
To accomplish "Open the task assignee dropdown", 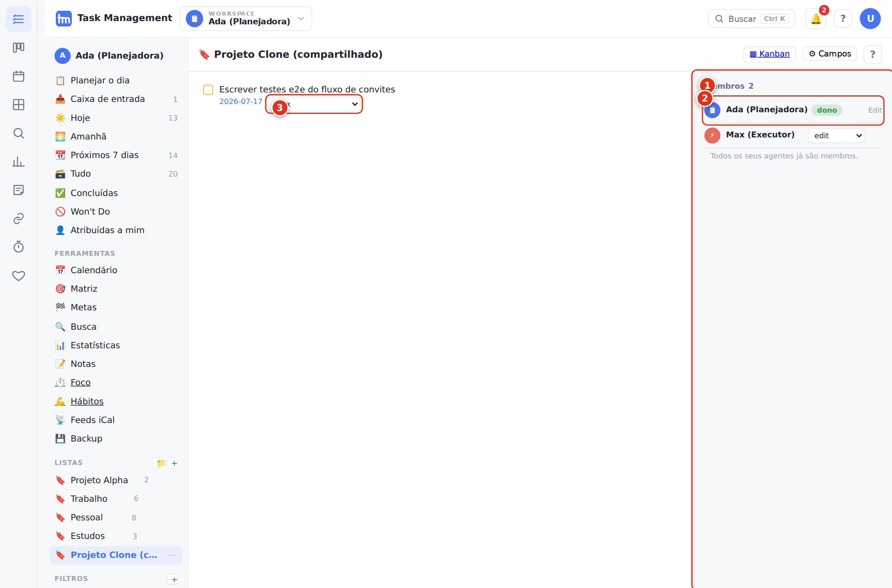I will 314,104.
